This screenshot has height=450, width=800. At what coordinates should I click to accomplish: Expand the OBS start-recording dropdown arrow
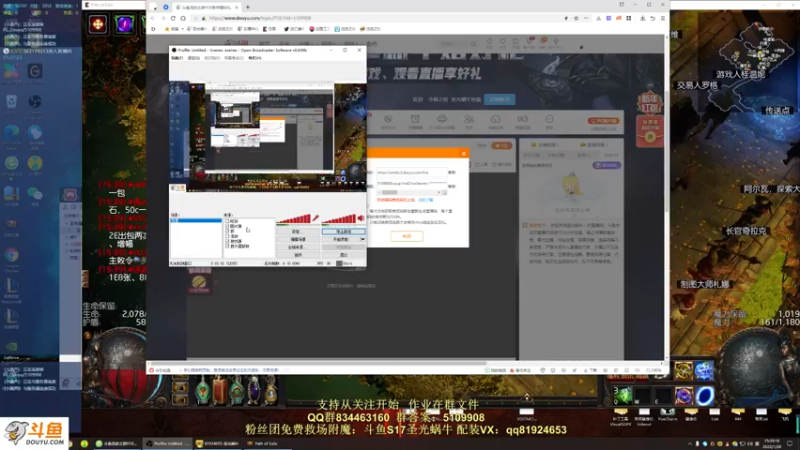point(363,239)
